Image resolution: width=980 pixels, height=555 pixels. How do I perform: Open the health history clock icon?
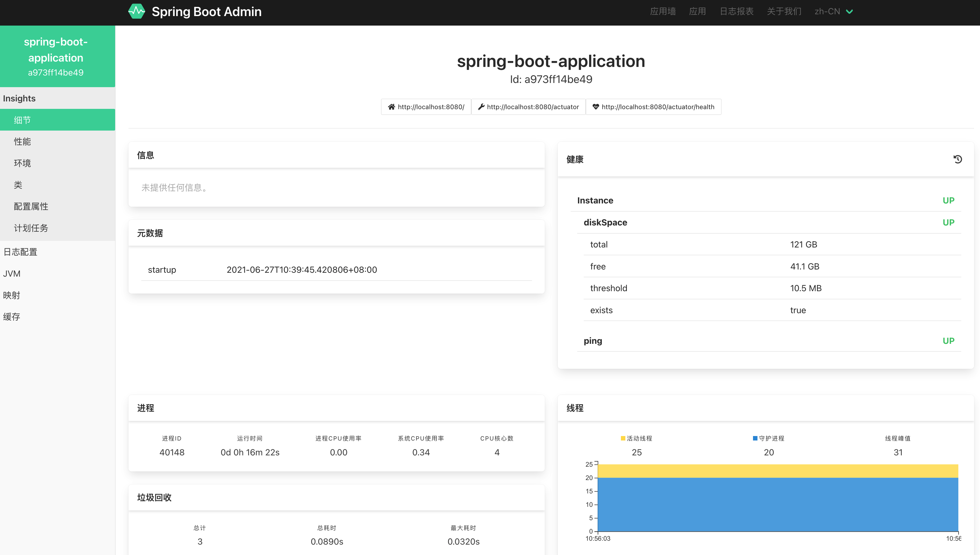[x=957, y=159]
